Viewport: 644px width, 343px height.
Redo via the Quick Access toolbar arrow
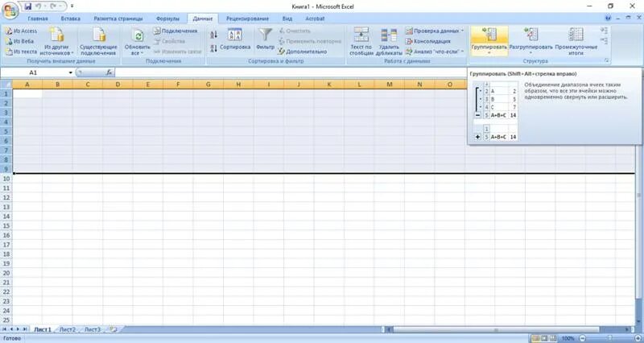pos(53,6)
